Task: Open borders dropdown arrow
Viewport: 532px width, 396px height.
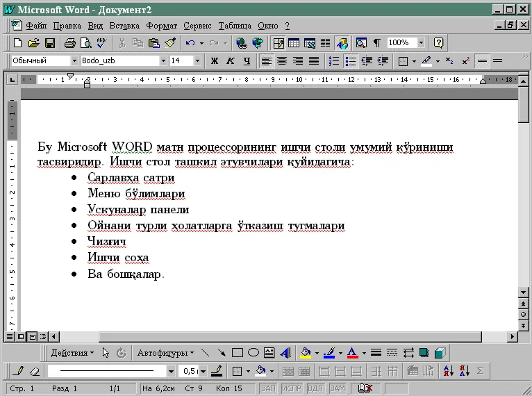Action: pyautogui.click(x=414, y=61)
